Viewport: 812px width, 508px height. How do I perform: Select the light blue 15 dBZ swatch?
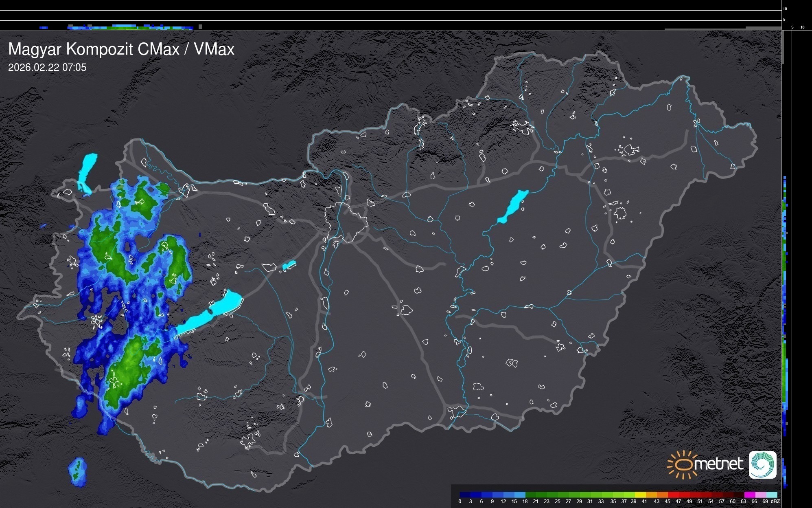point(520,495)
